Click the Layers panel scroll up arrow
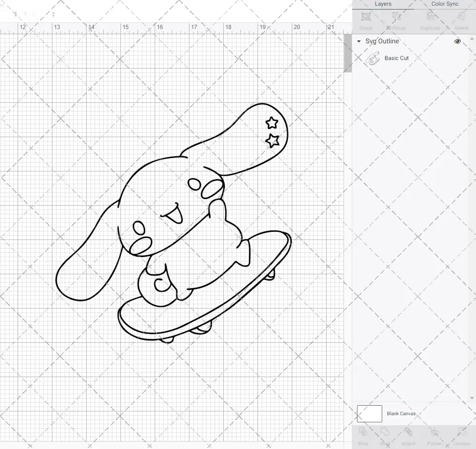The height and width of the screenshot is (449, 476). (471, 39)
